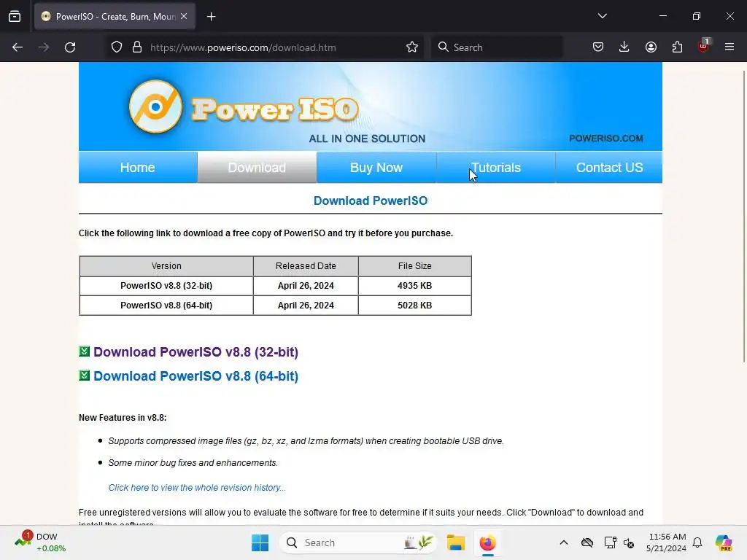Screen dimensions: 747x560
Task: Click the PowerISO browser tab title
Action: [116, 16]
